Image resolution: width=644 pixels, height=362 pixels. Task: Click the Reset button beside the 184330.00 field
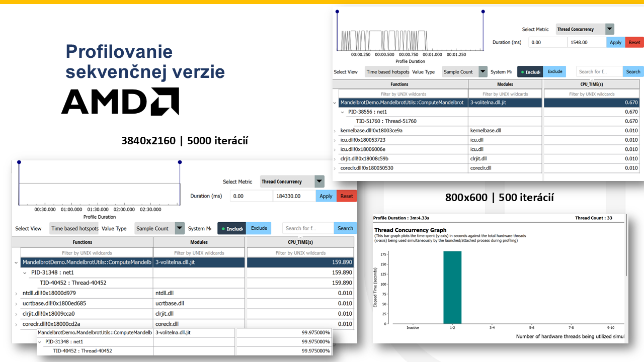click(347, 196)
